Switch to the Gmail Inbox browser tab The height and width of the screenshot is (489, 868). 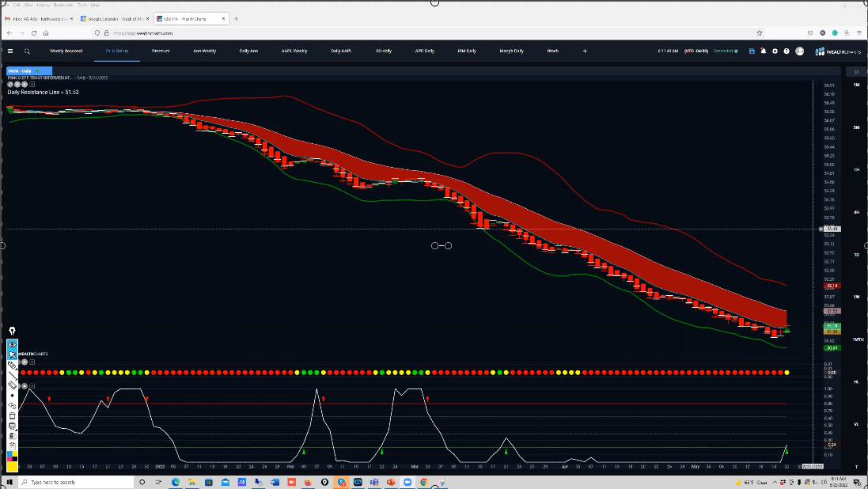pos(39,19)
